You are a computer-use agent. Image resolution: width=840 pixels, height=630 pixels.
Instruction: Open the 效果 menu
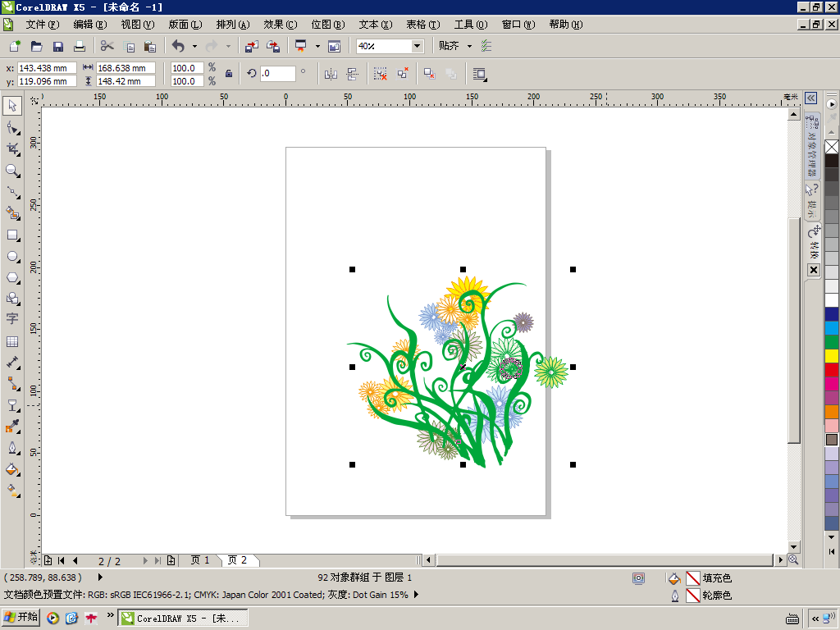[281, 25]
